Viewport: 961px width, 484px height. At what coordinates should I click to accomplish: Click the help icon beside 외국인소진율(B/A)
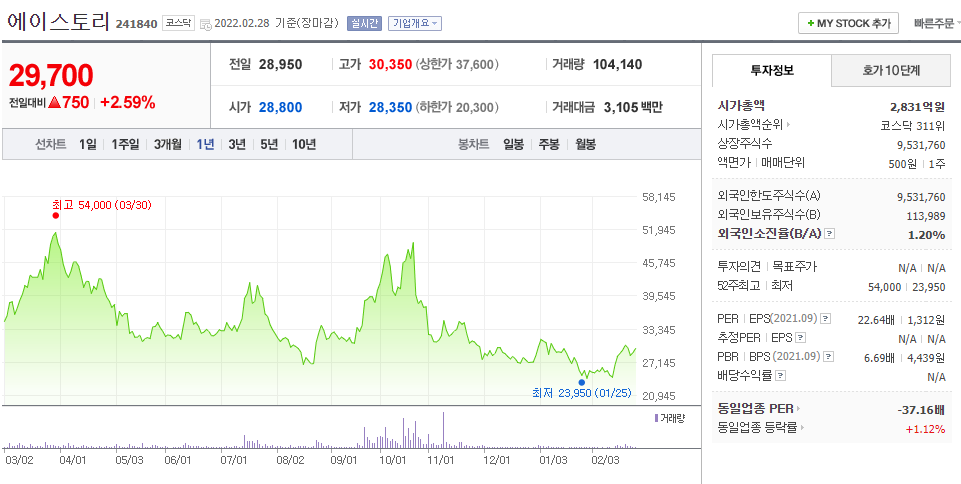830,233
